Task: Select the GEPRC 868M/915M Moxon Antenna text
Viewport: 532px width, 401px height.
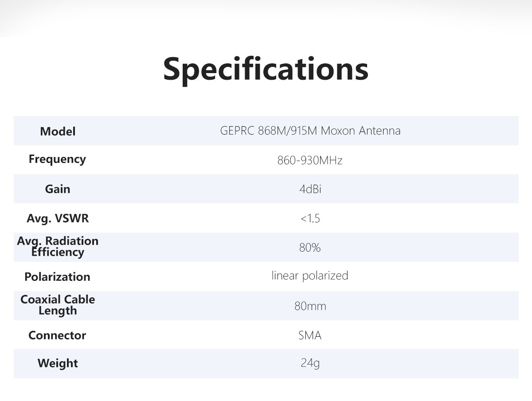Action: [310, 131]
